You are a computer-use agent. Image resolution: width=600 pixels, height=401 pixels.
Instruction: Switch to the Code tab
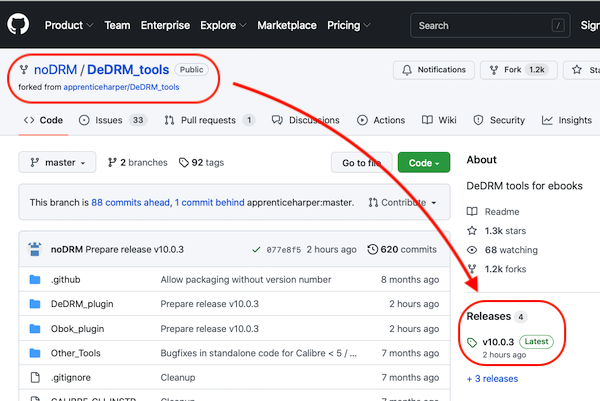pyautogui.click(x=43, y=120)
